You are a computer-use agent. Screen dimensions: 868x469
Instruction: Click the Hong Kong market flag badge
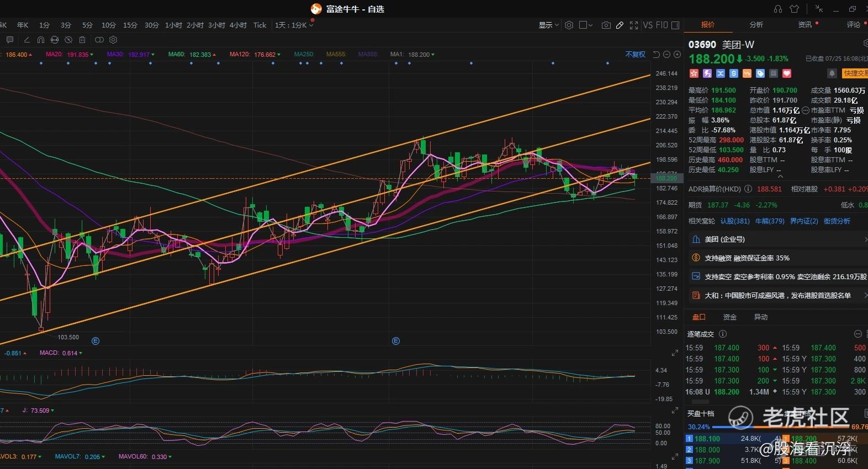pyautogui.click(x=694, y=73)
